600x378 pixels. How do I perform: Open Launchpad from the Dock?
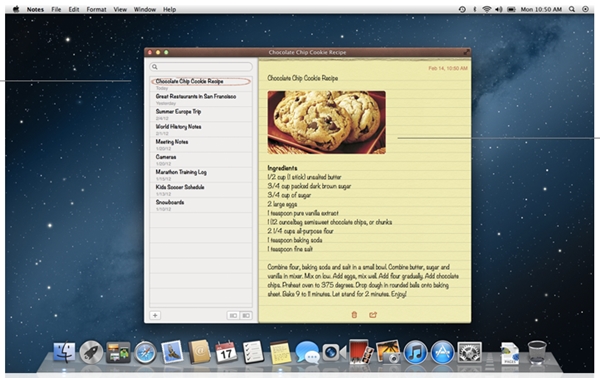pyautogui.click(x=91, y=352)
